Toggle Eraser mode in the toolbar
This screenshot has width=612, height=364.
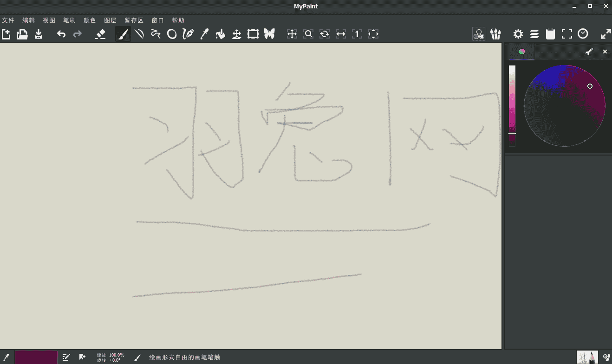point(100,34)
